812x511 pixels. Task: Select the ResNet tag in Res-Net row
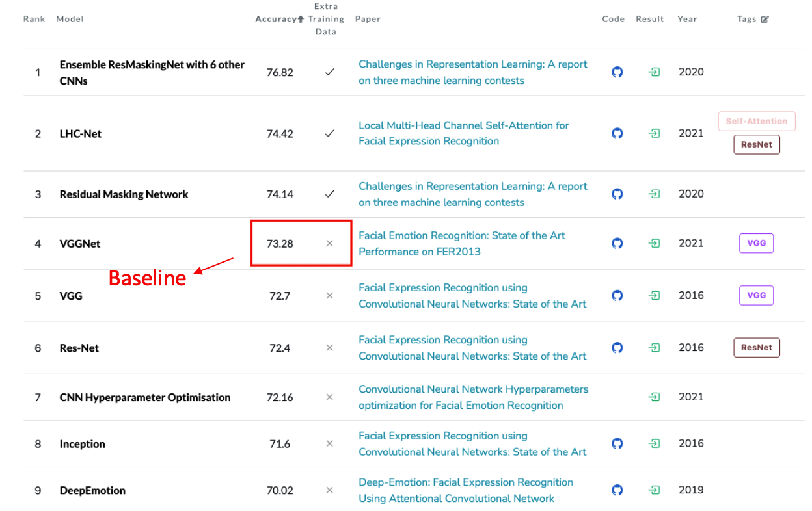pyautogui.click(x=756, y=348)
